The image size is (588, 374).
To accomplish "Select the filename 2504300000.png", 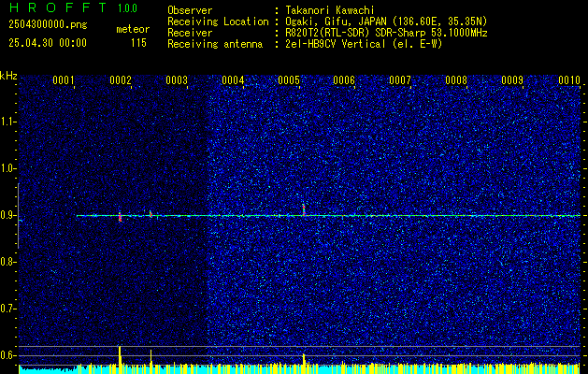I will coord(48,25).
